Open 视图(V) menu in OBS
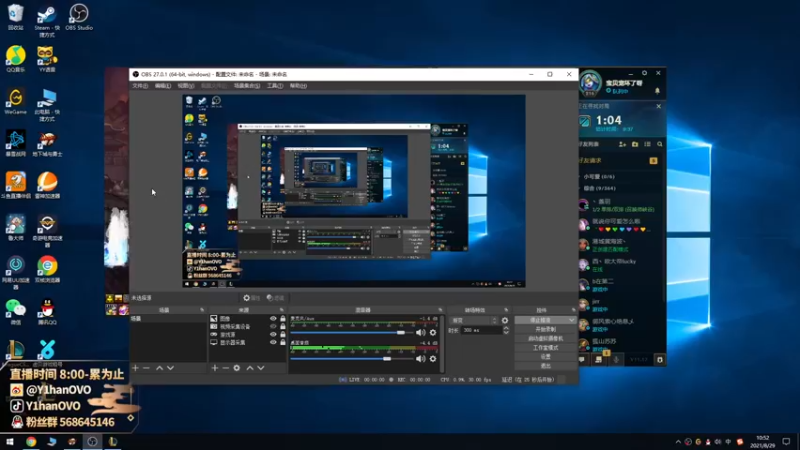 click(x=186, y=86)
